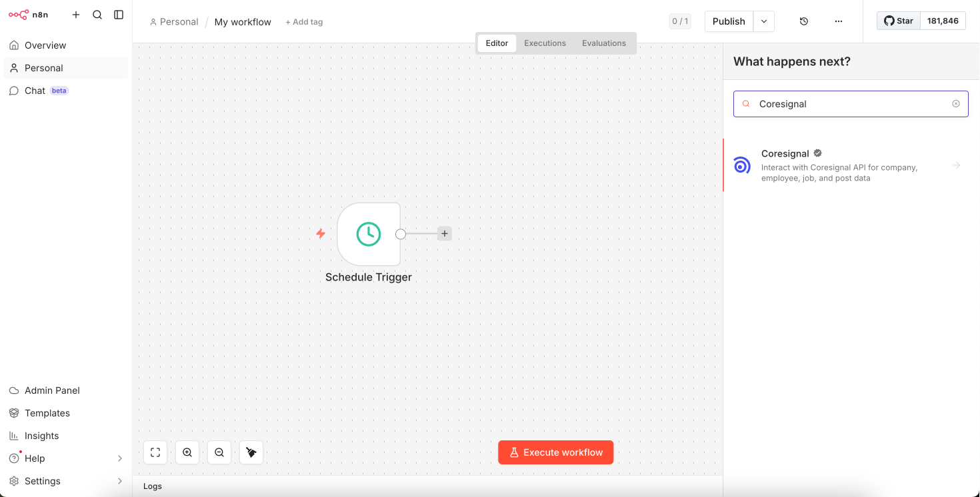Click the What happens next? heading
The width and height of the screenshot is (980, 497).
point(792,61)
